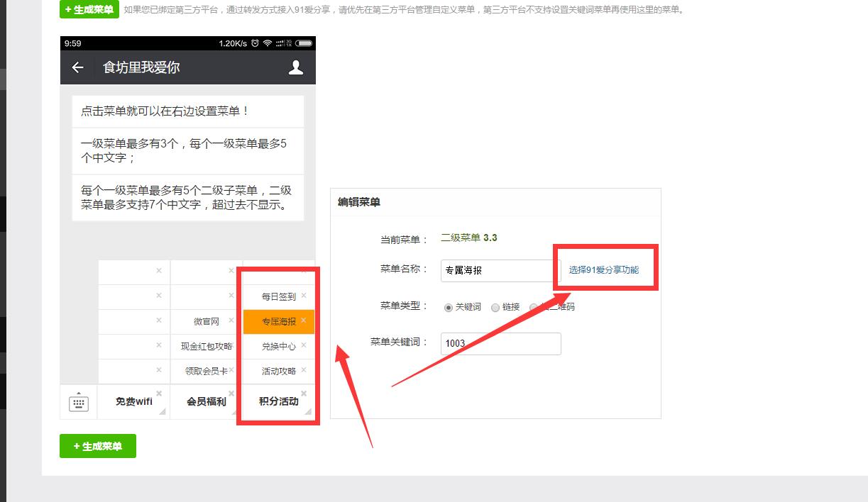Click the 菜单关键词 field containing 1003
This screenshot has height=502, width=868.
[x=500, y=343]
